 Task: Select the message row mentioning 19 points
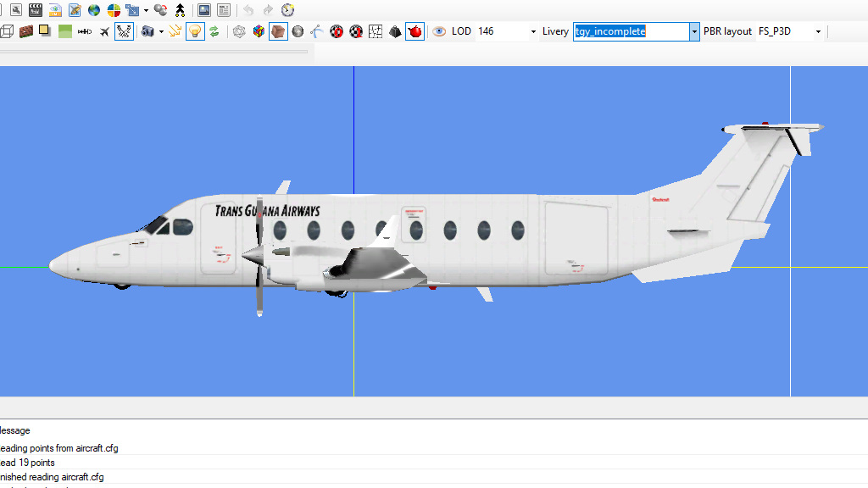pos(434,463)
